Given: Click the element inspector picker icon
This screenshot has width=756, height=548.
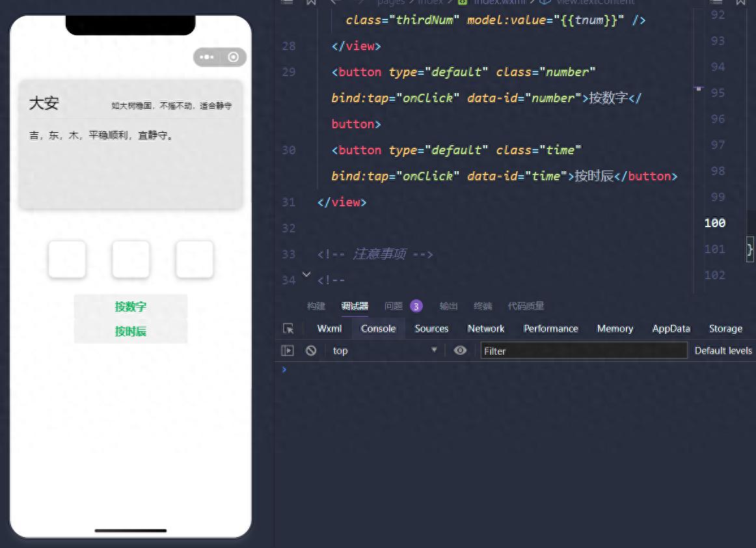Looking at the screenshot, I should (288, 329).
